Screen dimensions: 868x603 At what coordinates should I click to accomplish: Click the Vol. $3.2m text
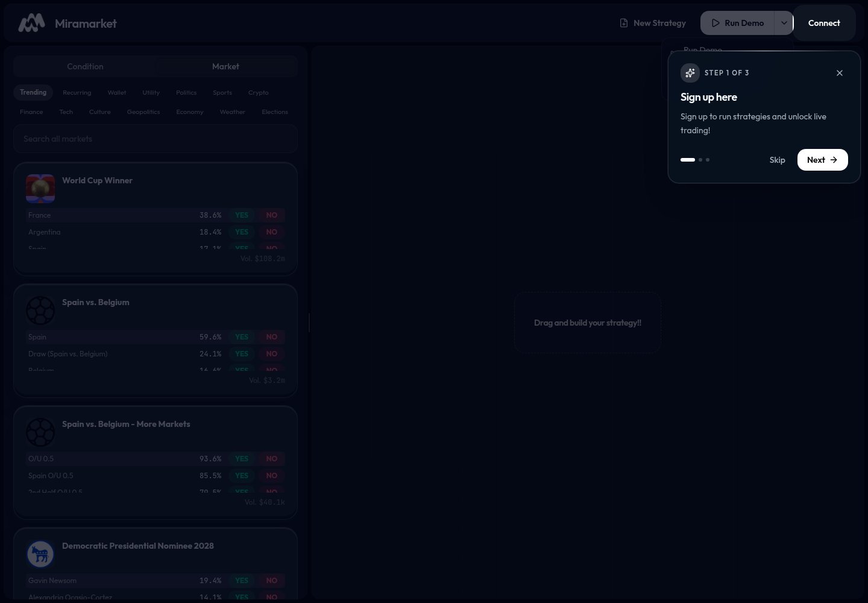click(x=267, y=380)
